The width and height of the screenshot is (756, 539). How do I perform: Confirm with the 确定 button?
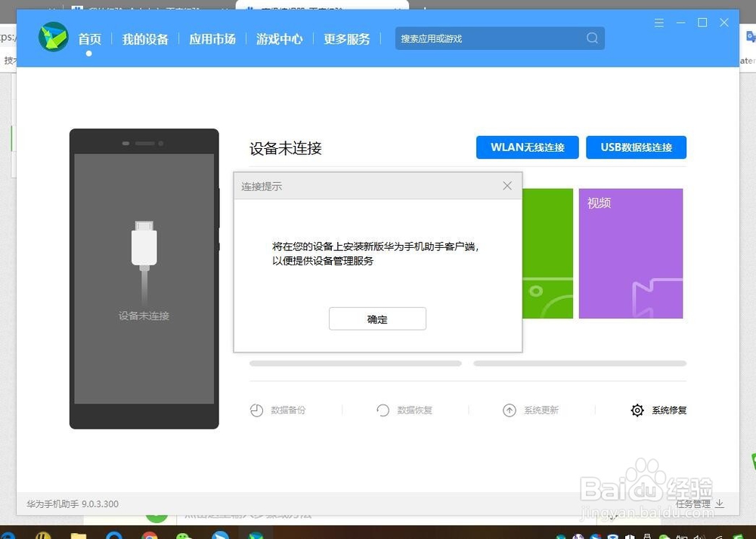coord(377,319)
